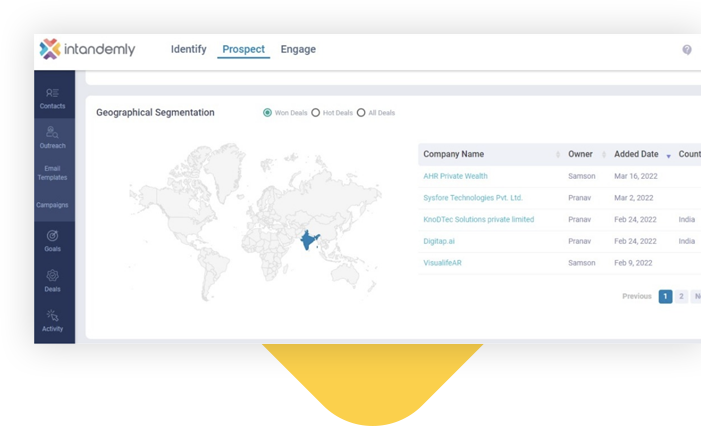Click the intandemly logo
The height and width of the screenshot is (426, 701).
(x=87, y=49)
